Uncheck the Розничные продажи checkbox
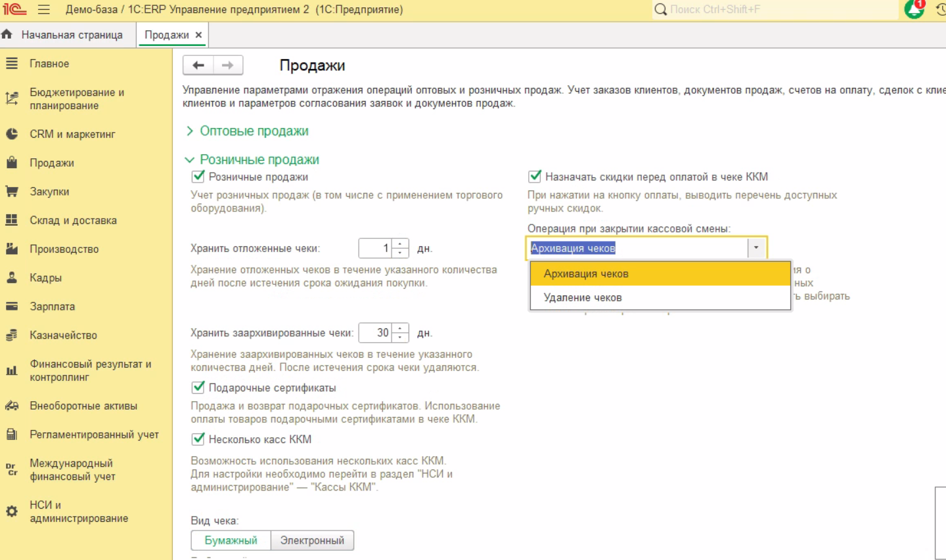 coord(198,177)
